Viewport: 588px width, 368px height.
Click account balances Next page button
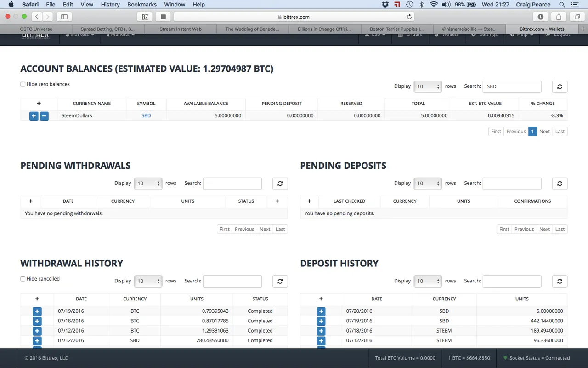coord(545,132)
